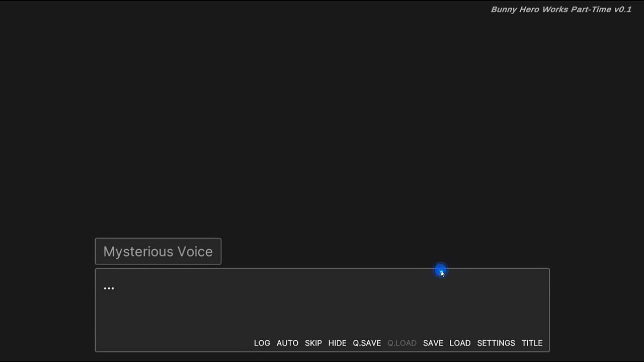Viewport: 644px width, 362px height.
Task: Open the dialogue LOG history
Action: [x=262, y=343]
